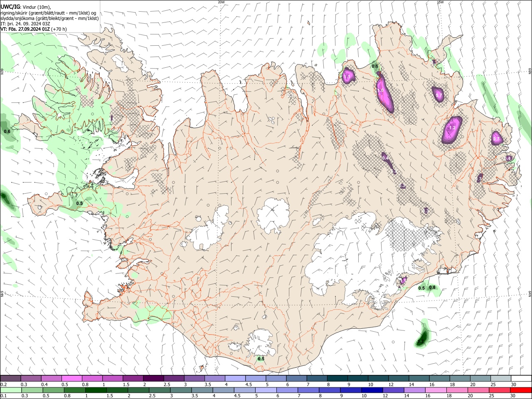Choose the deep blue 10 mm rain swatch
The height and width of the screenshot is (399, 532).
pos(372,390)
